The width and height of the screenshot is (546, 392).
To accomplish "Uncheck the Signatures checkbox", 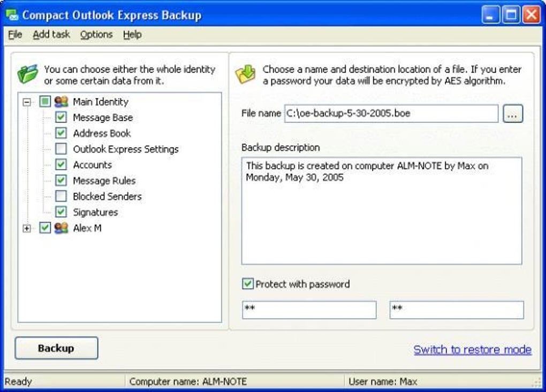I will 61,212.
